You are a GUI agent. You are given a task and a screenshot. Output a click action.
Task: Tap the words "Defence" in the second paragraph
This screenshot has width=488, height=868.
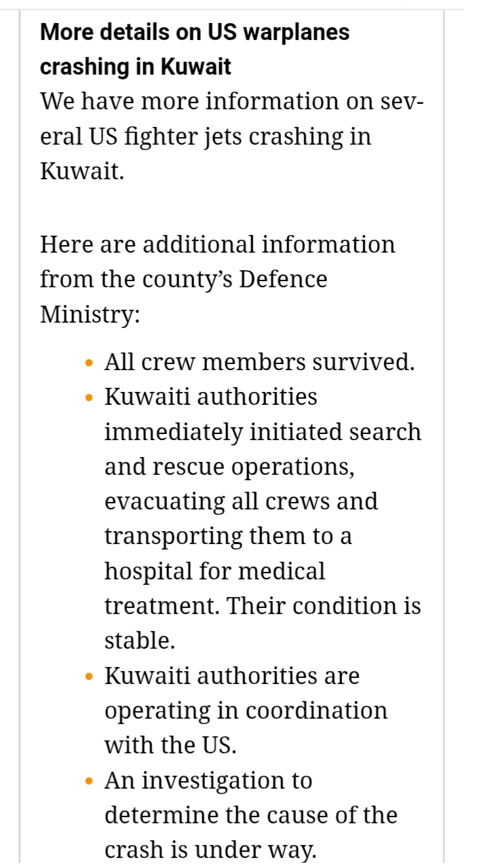(x=284, y=279)
